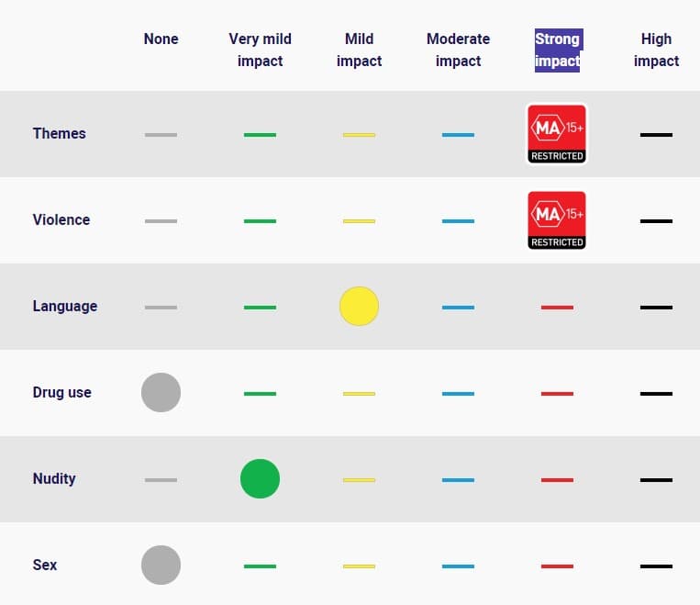
Task: Click the Moderate impact column header
Action: tap(458, 50)
